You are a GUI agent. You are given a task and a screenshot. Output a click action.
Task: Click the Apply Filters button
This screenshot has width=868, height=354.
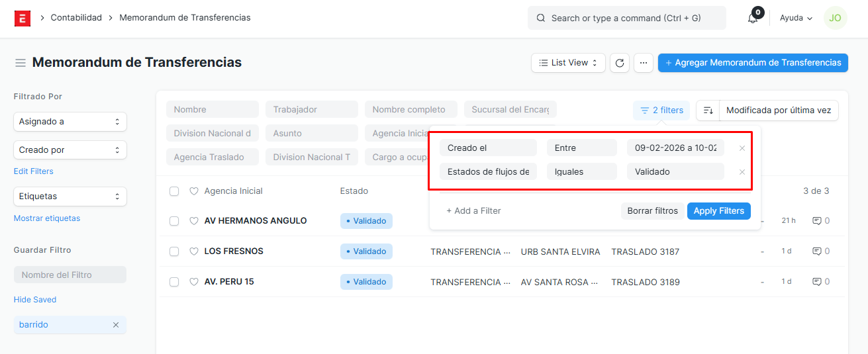click(718, 211)
